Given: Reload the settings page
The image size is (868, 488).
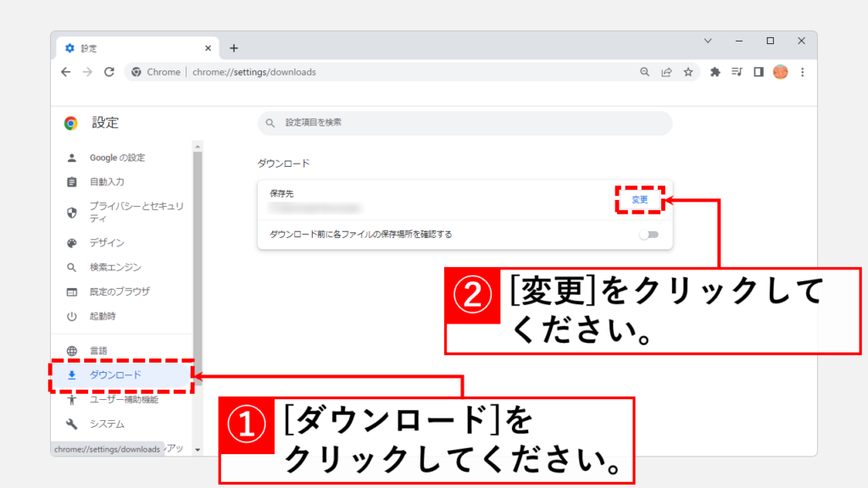Looking at the screenshot, I should (109, 72).
